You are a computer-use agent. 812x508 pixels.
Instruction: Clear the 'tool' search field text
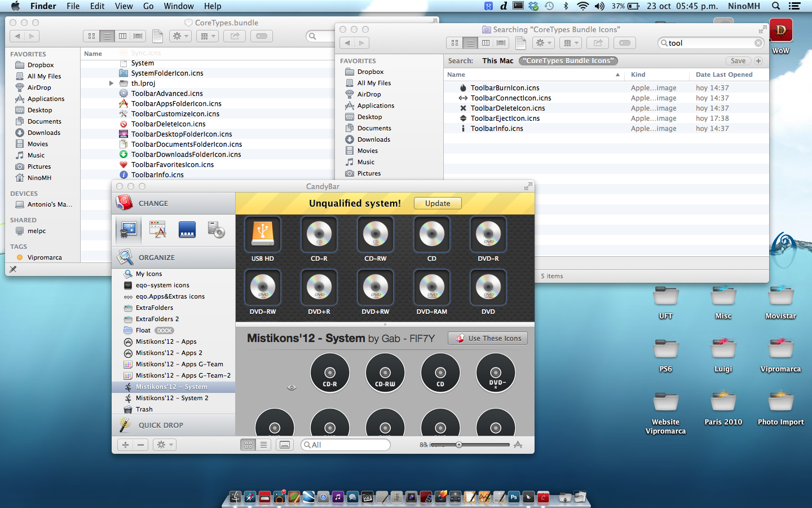click(x=758, y=43)
